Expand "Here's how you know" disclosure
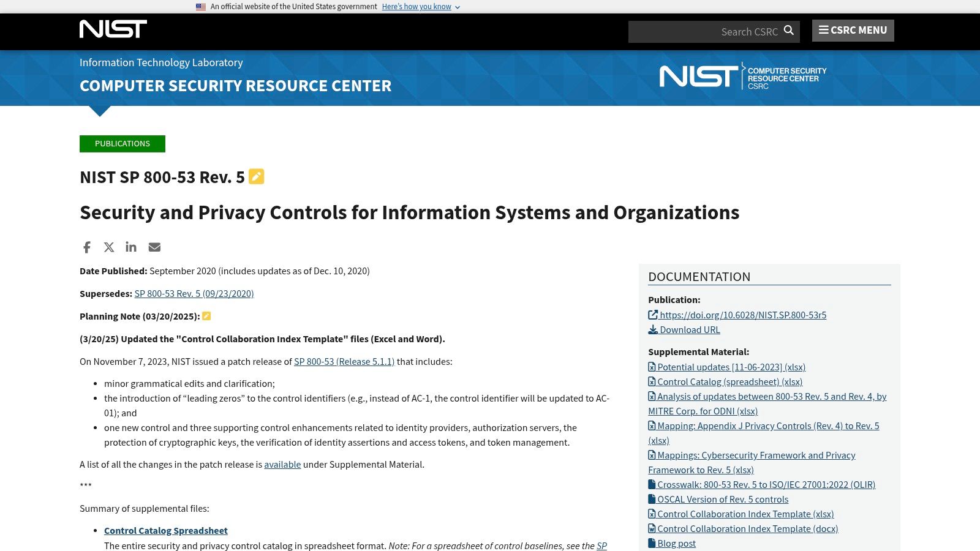This screenshot has width=980, height=551. (421, 7)
